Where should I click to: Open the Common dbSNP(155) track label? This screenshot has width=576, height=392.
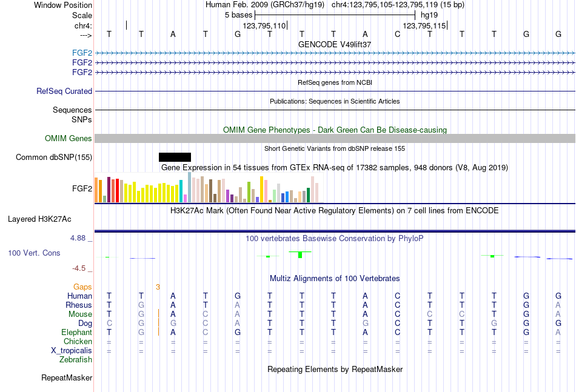[54, 157]
